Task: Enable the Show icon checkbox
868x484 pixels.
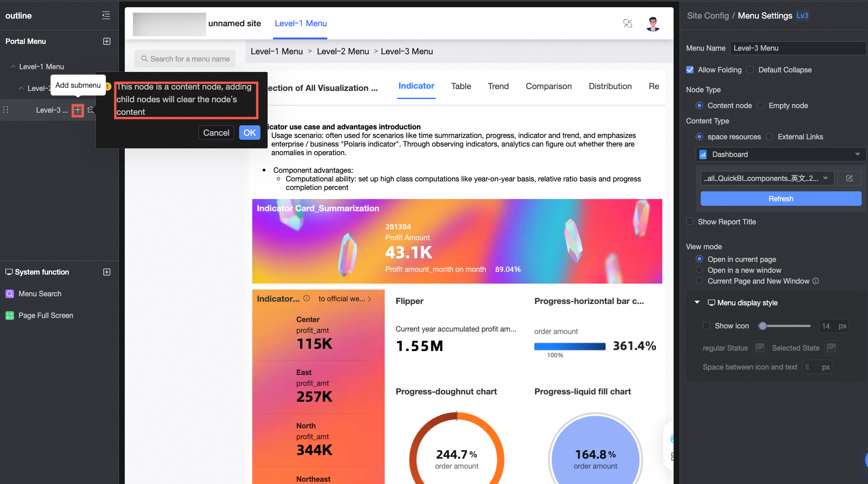Action: click(x=707, y=326)
